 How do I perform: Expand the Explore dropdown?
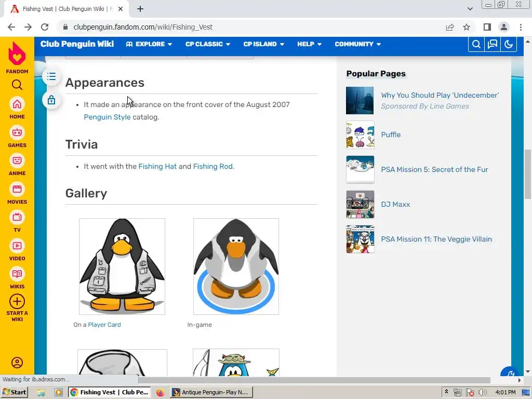[149, 44]
